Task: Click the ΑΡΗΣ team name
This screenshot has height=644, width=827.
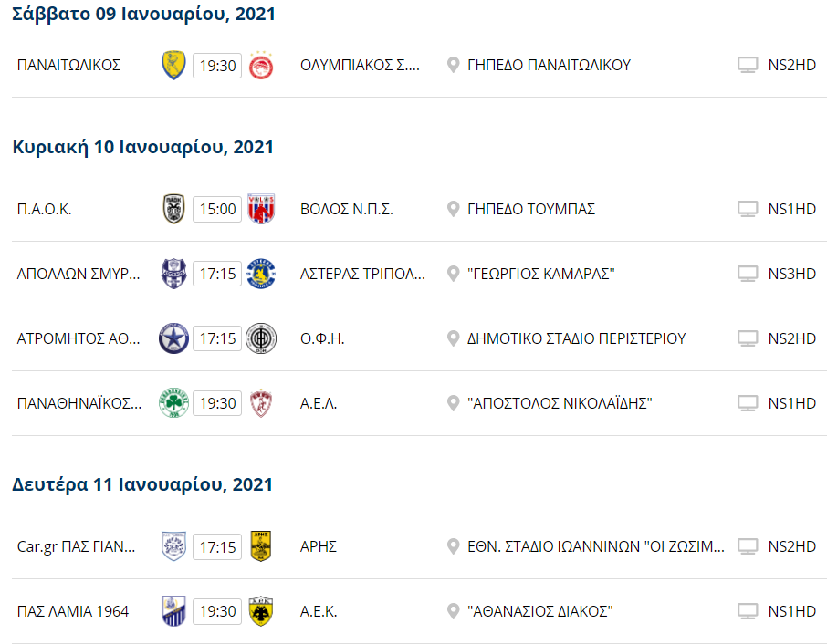Action: [x=319, y=546]
